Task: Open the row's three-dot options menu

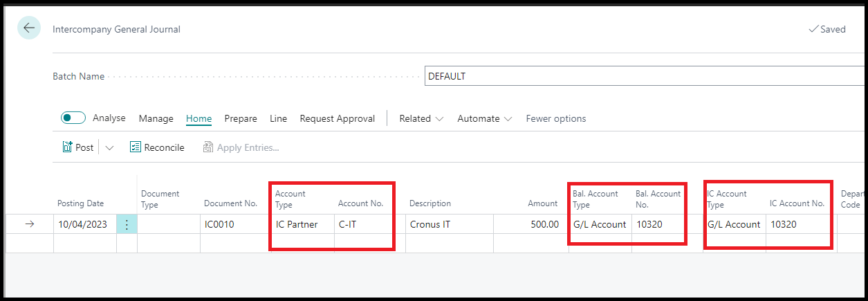Action: click(127, 224)
